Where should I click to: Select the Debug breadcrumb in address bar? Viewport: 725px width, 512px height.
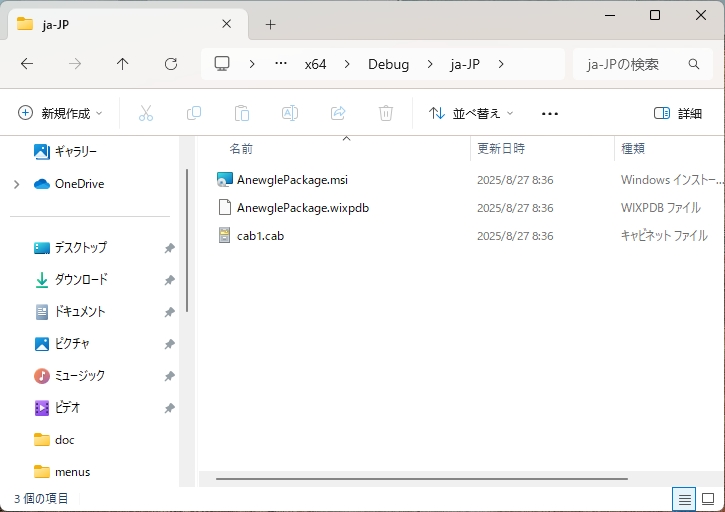[x=388, y=64]
